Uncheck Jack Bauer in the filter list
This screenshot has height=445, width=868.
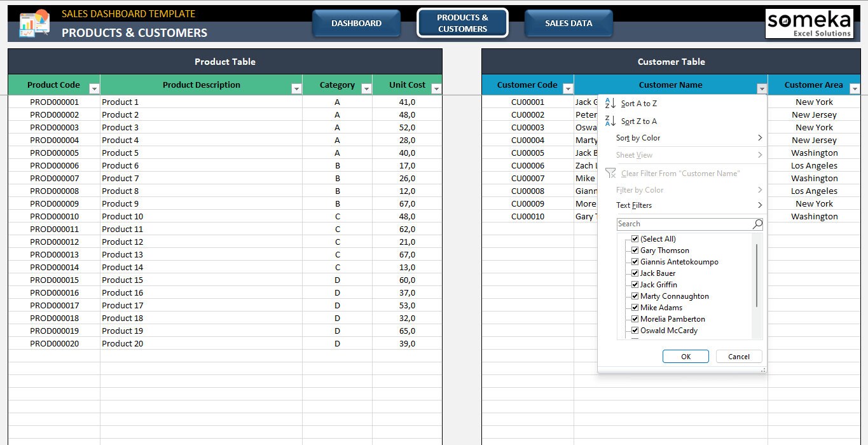[x=635, y=273]
